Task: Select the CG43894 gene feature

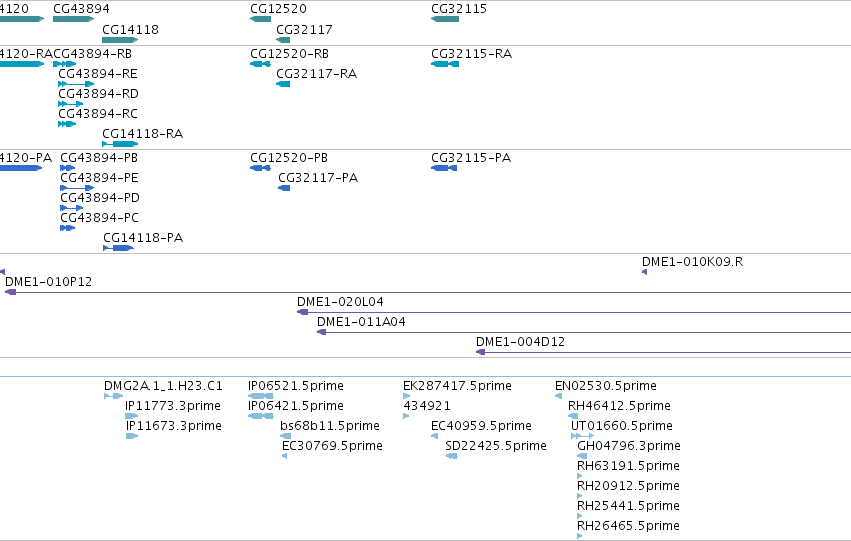Action: click(73, 19)
